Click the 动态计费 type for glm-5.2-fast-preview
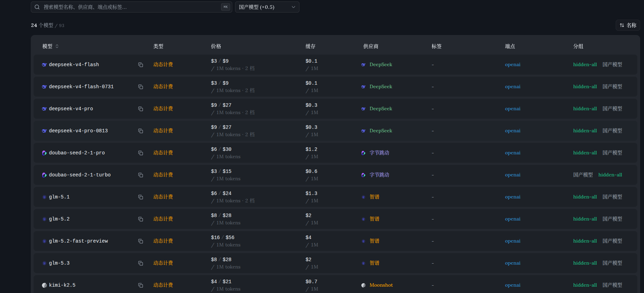This screenshot has height=293, width=644. click(163, 241)
